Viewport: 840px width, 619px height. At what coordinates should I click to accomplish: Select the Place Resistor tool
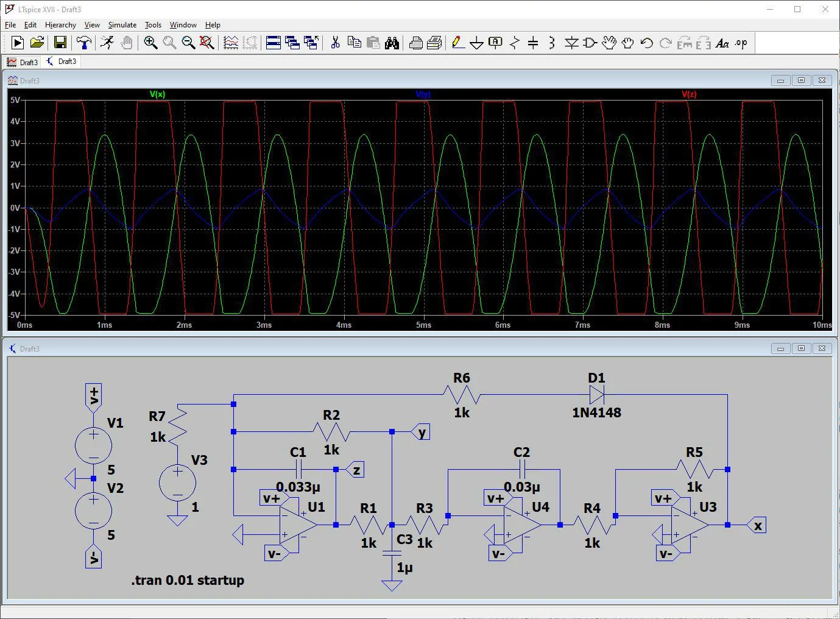[515, 43]
